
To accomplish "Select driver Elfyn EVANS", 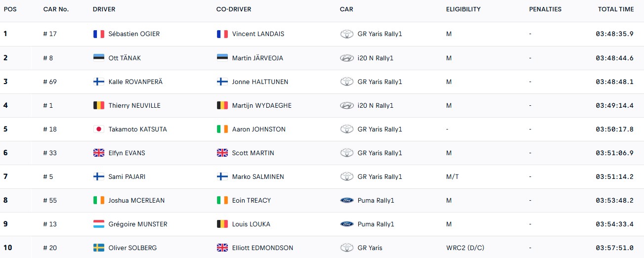I will 127,153.
